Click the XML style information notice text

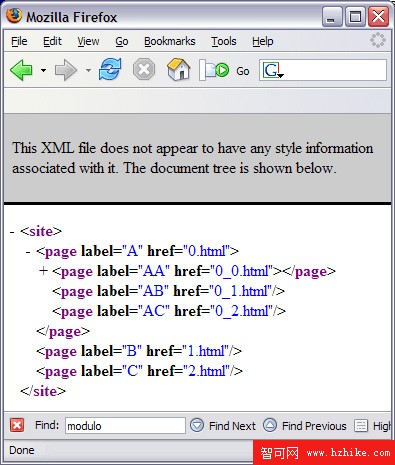[x=193, y=158]
